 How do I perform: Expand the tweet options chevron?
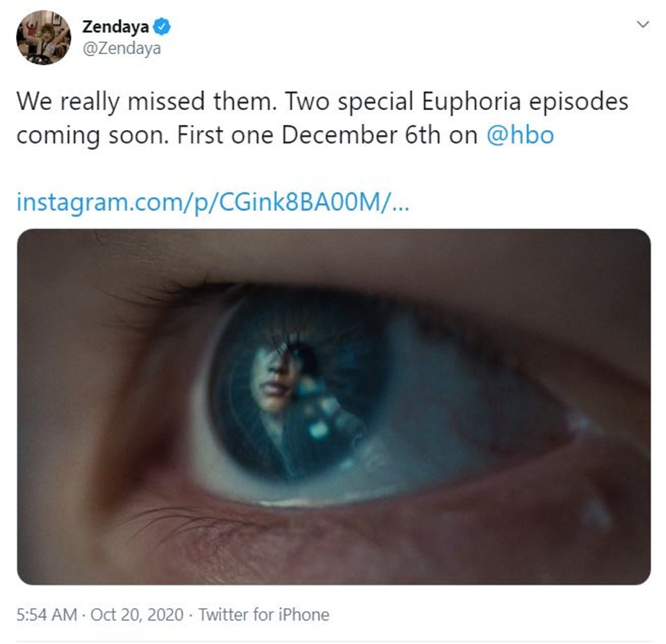click(x=643, y=25)
